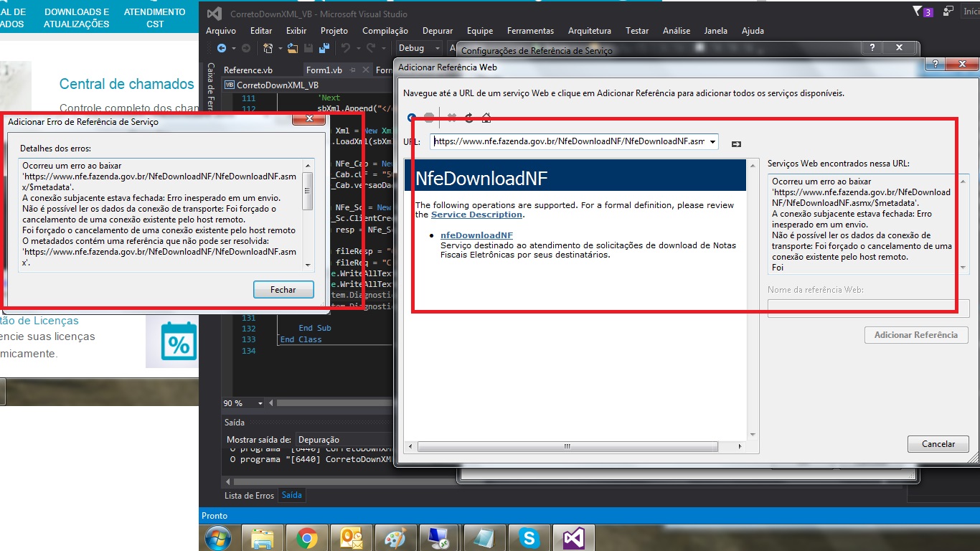Open Remote Desktop Connection from taskbar
Screen dimensions: 980x551
pyautogui.click(x=439, y=538)
